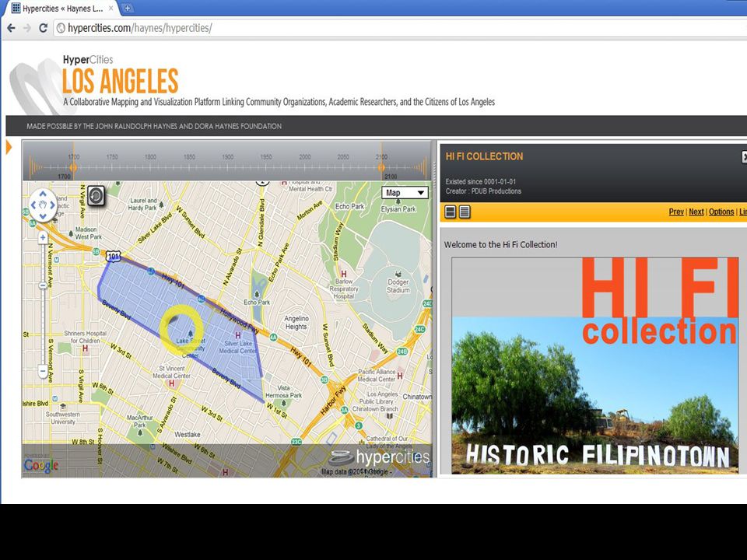
Task: Click the Chinatown map label
Action: click(x=417, y=397)
